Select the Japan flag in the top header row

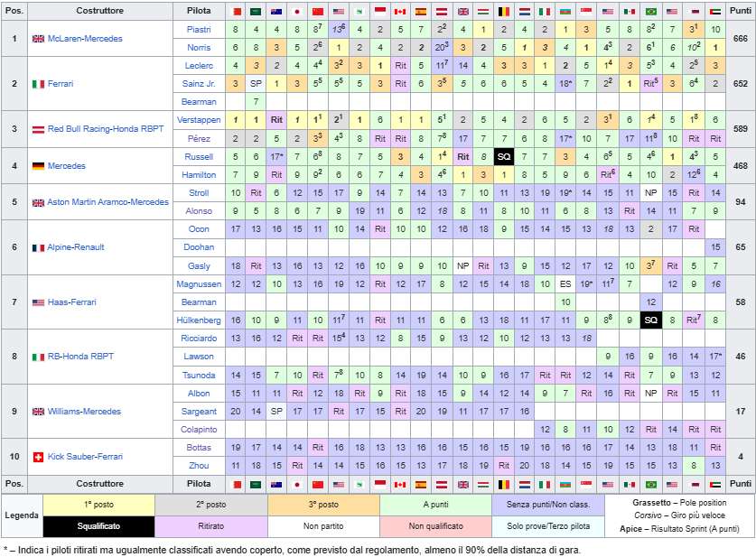297,11
